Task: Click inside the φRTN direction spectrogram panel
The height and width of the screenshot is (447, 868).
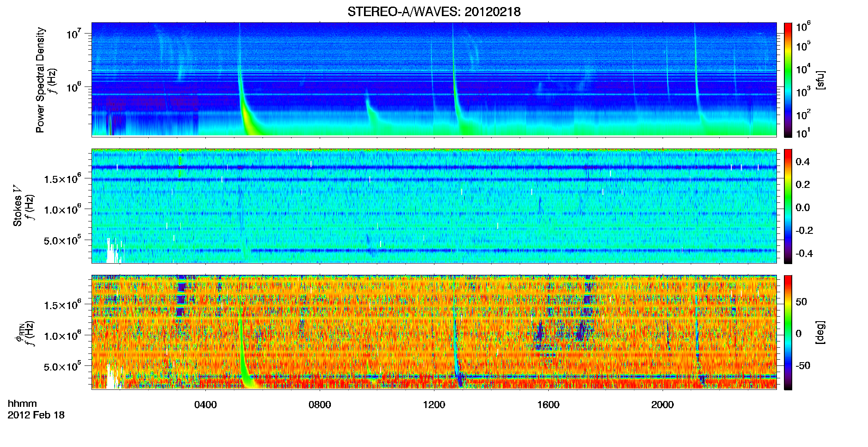Action: tap(434, 332)
